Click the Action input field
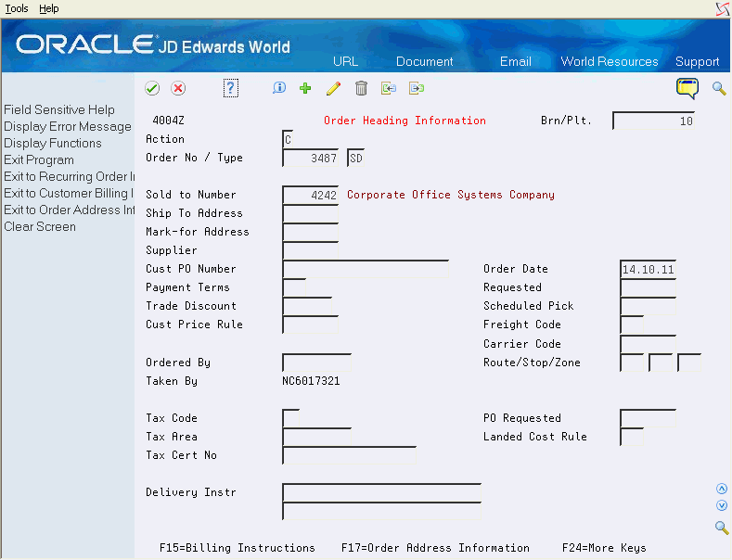Viewport: 732px width, 560px height. [288, 139]
